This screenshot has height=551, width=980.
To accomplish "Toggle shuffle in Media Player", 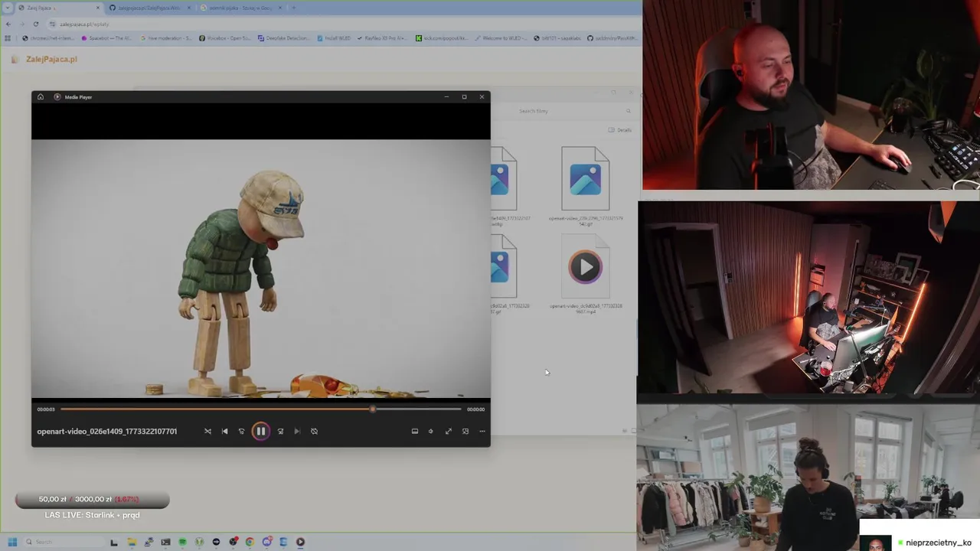I will tap(207, 432).
